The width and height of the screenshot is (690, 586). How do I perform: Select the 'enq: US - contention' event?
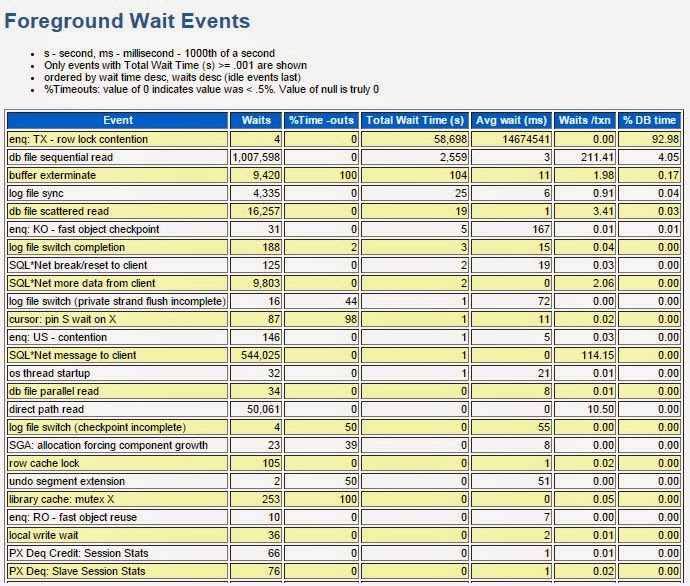(118, 338)
